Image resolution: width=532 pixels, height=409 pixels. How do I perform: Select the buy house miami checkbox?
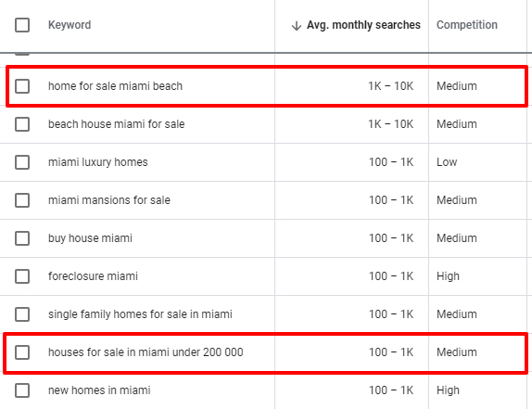22,238
